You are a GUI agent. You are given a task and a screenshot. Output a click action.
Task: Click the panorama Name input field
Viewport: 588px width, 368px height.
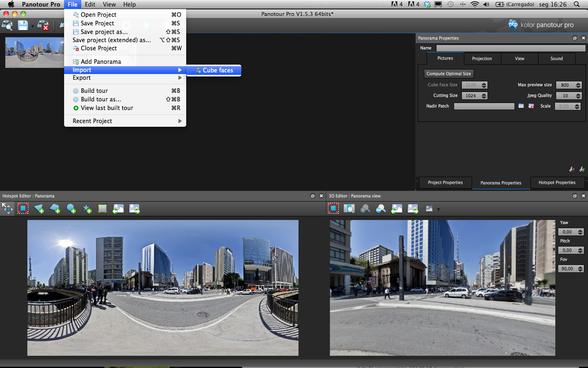pos(511,48)
